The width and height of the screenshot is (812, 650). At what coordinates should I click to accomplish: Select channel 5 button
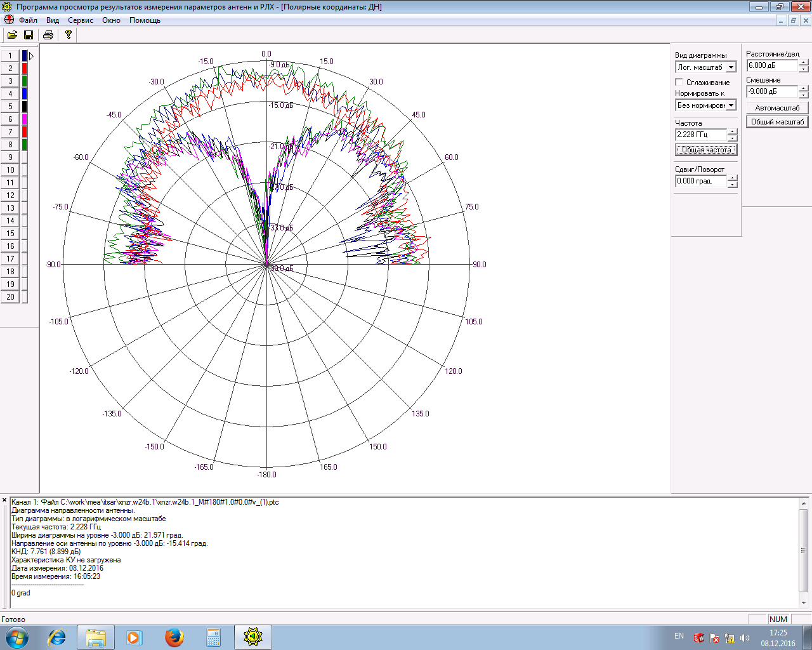[10, 107]
